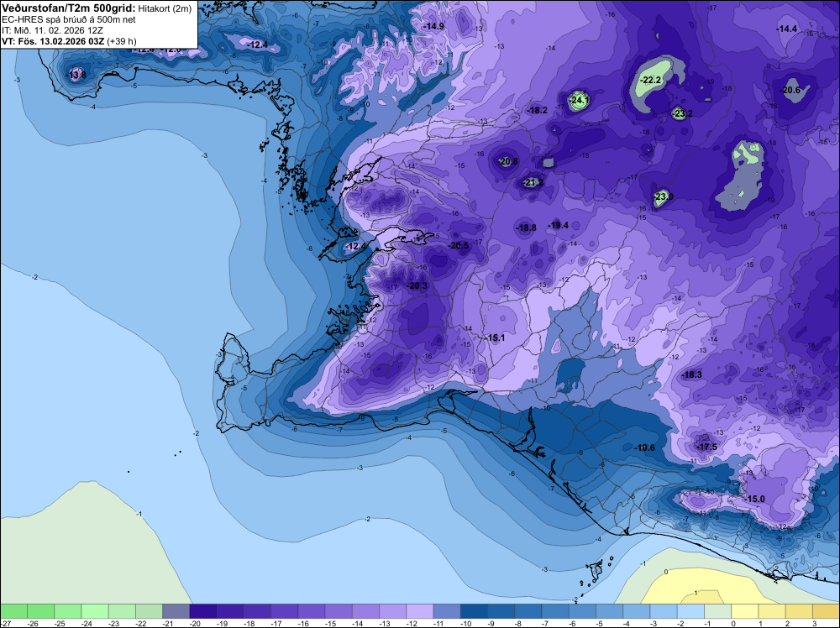Click the 'Veðurstofan/T2m 500grid:' title text
Image resolution: width=840 pixels, height=628 pixels.
point(69,8)
